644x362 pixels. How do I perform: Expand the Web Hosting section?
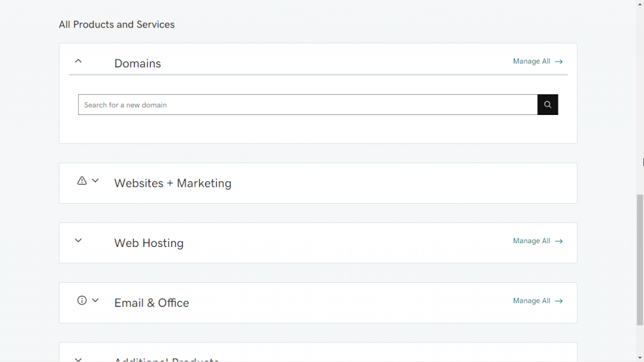click(x=78, y=240)
